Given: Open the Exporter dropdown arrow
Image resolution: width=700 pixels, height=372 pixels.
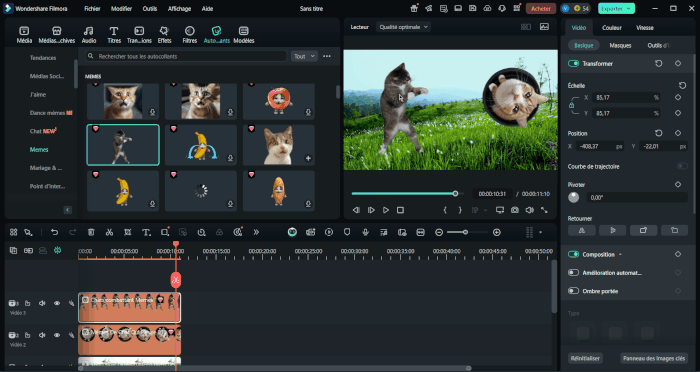Looking at the screenshot, I should pyautogui.click(x=629, y=8).
